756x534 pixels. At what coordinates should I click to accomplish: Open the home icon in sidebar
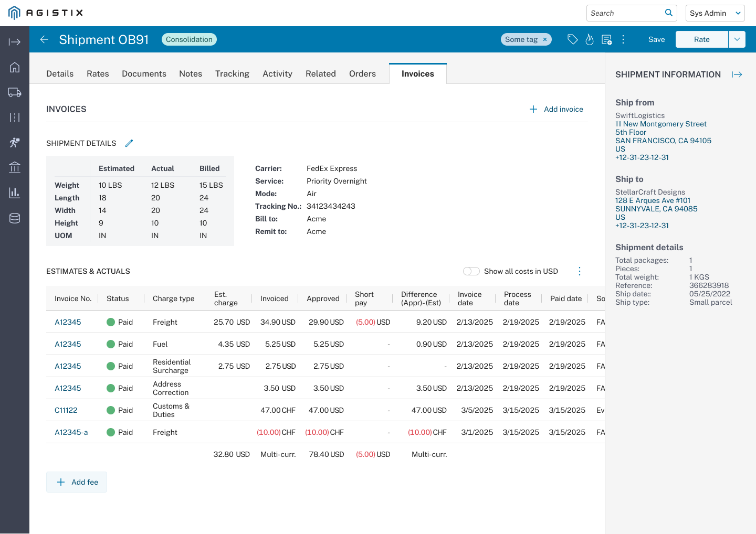pyautogui.click(x=15, y=67)
